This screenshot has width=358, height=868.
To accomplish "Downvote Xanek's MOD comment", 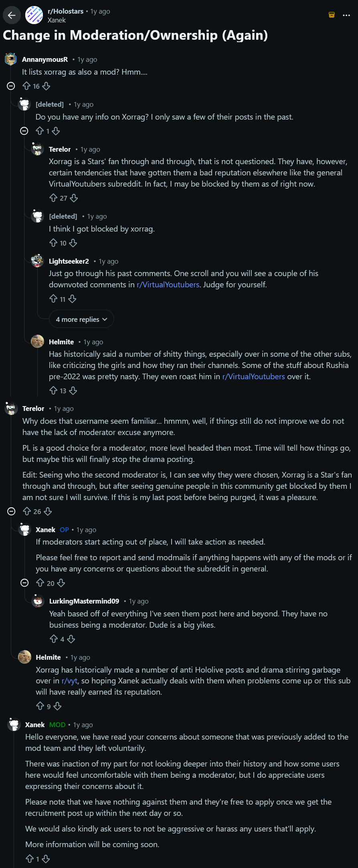I will (x=46, y=859).
